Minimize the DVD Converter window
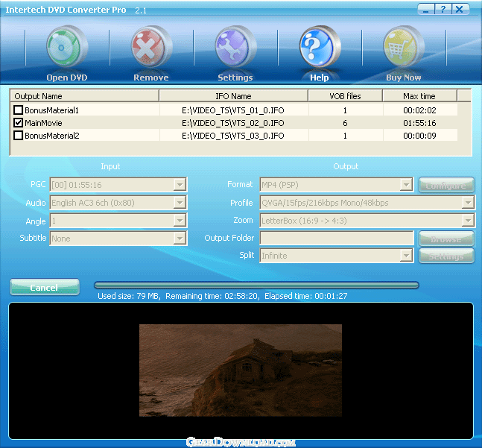This screenshot has height=448, width=482. (427, 10)
